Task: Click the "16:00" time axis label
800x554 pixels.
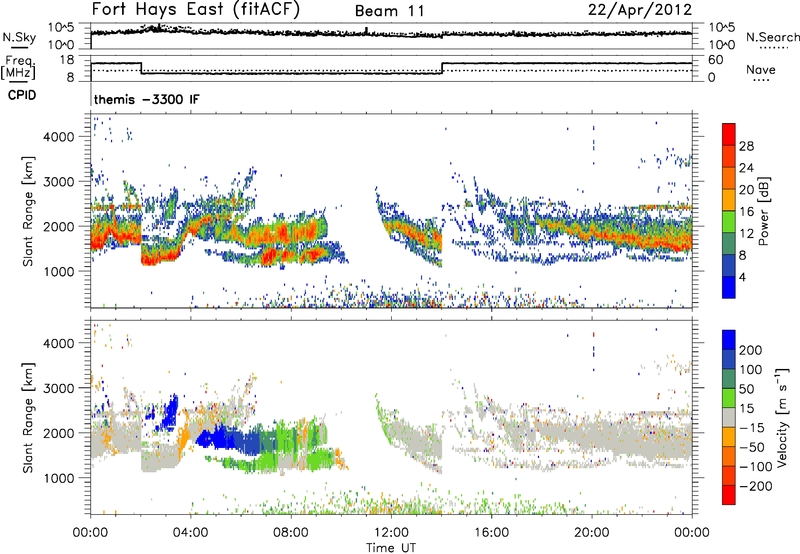Action: [491, 533]
